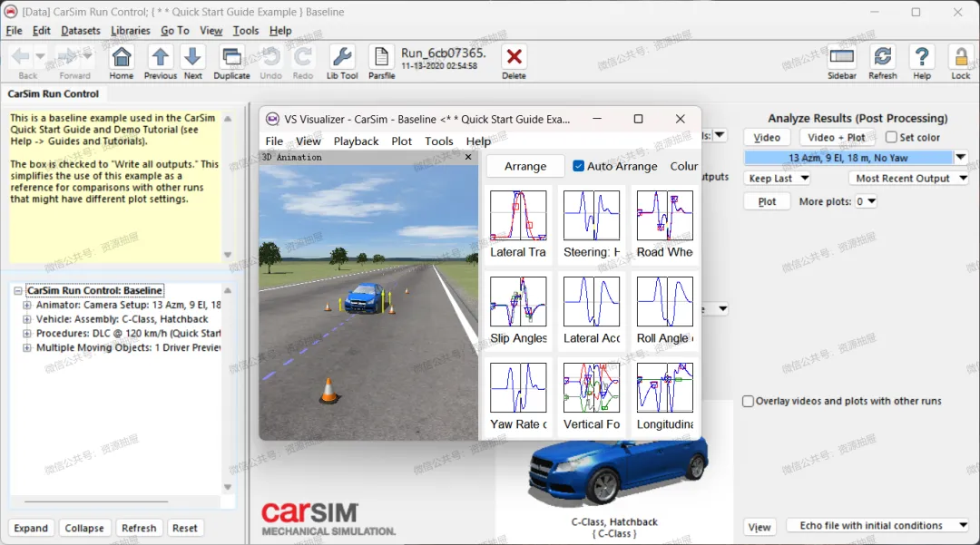Open the Libraries menu
Screen dimensions: 980x545
tap(130, 31)
